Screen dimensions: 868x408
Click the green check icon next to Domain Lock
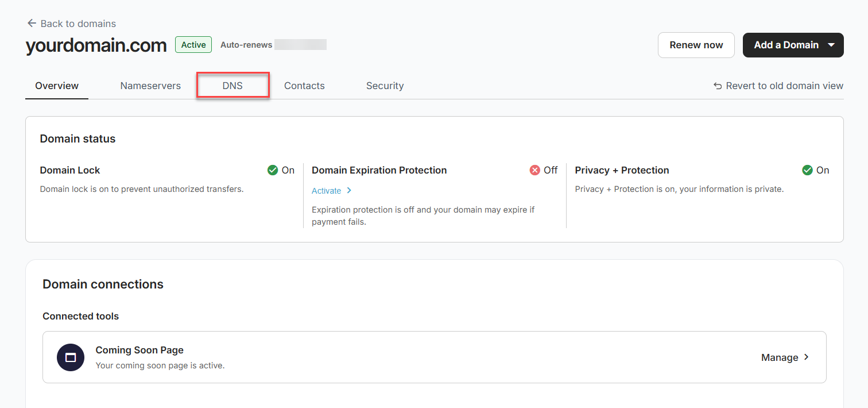point(273,170)
